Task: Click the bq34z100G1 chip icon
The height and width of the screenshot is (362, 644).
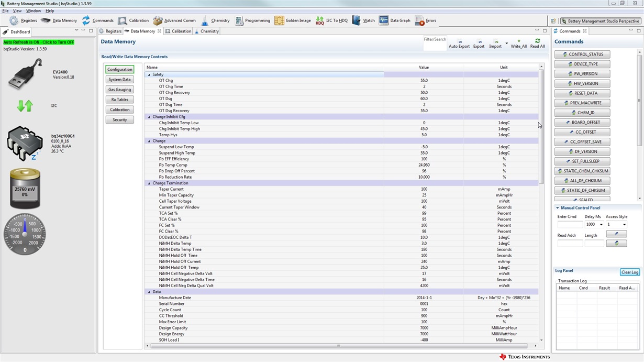Action: click(25, 142)
